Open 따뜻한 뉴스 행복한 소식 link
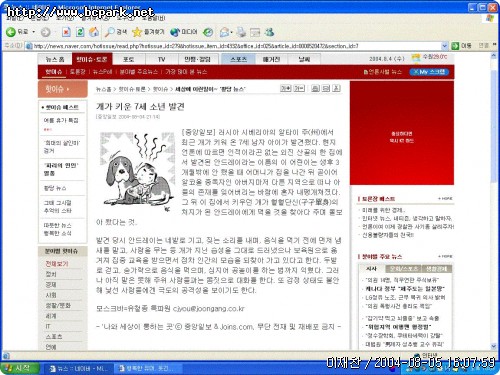The height and width of the screenshot is (375, 500). pos(58,229)
